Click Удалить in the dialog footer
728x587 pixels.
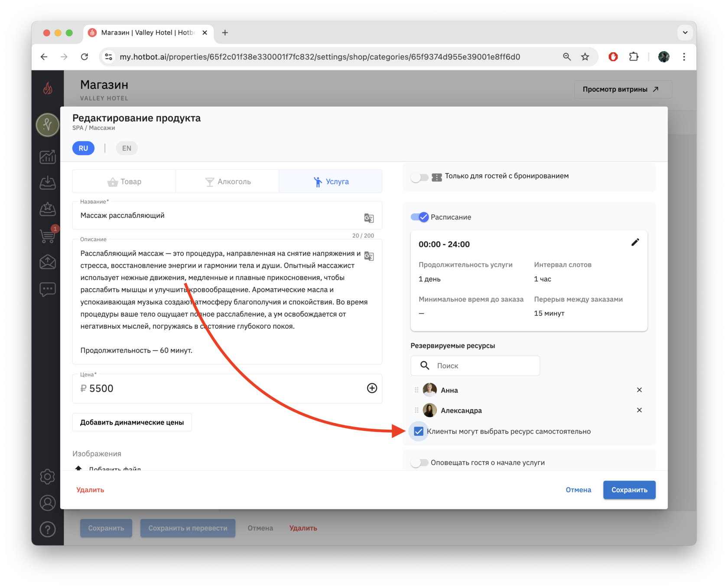(x=90, y=490)
